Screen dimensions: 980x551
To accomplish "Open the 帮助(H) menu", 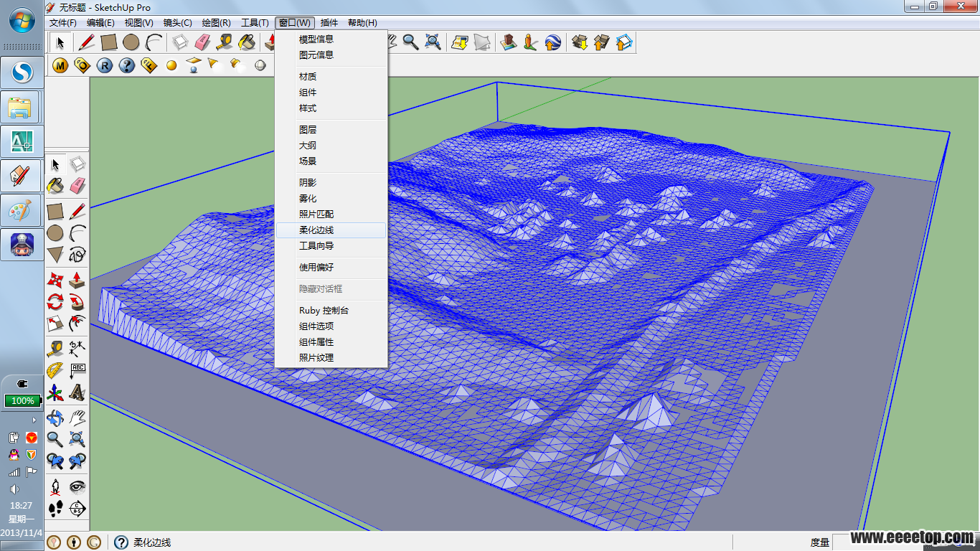I will coord(362,23).
